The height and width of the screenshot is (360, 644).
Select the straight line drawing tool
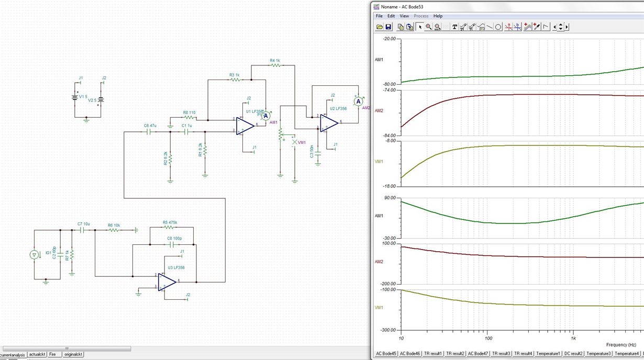pos(490,27)
